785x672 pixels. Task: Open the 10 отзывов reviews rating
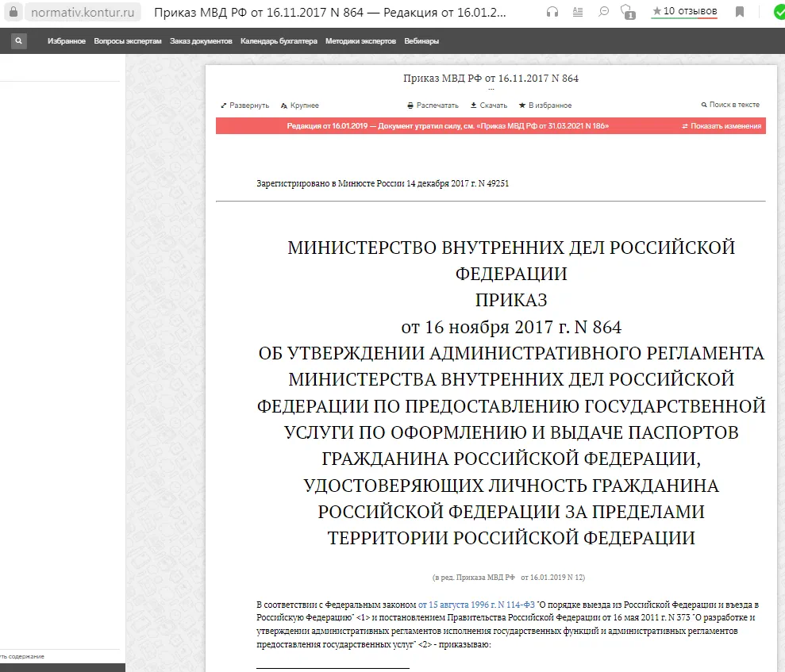pyautogui.click(x=684, y=11)
